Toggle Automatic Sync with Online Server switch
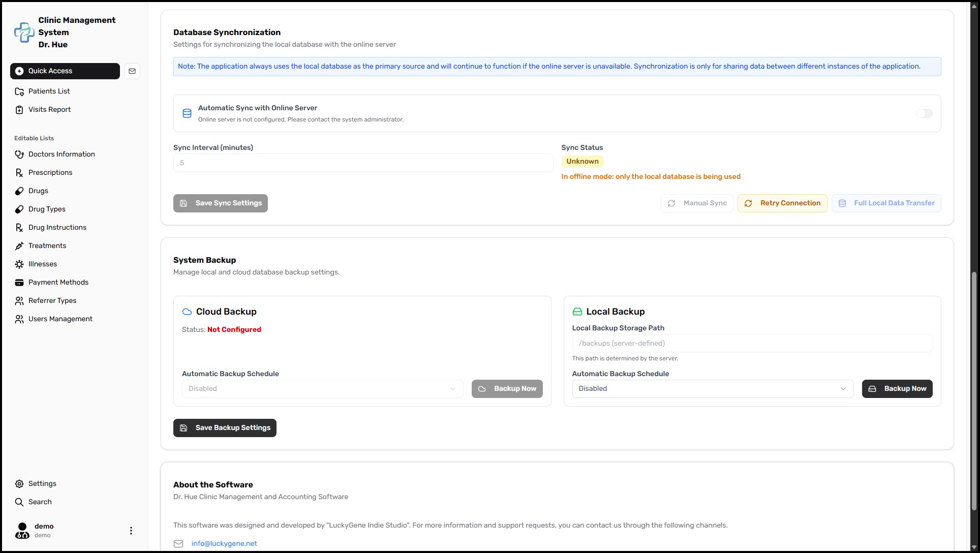 (x=925, y=113)
